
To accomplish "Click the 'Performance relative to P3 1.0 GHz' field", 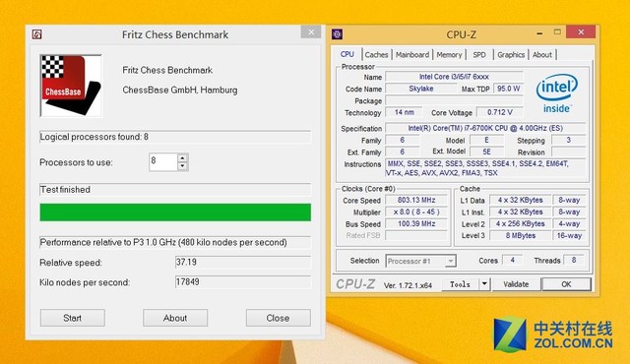I will click(x=175, y=242).
